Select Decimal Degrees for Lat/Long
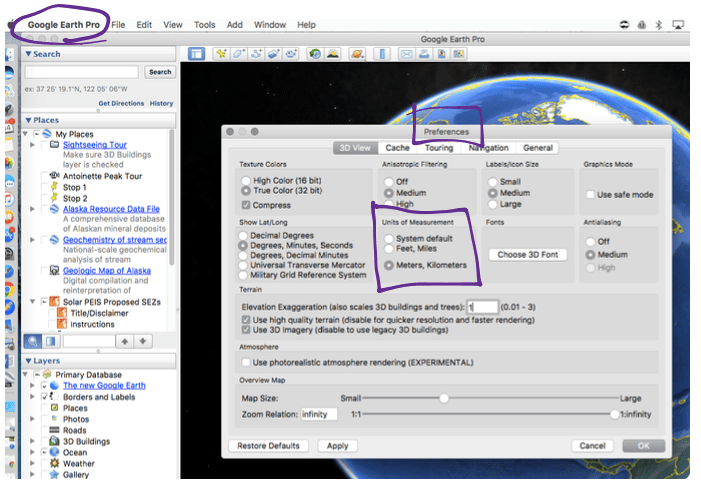Viewport: 701px width, 487px height. (243, 235)
